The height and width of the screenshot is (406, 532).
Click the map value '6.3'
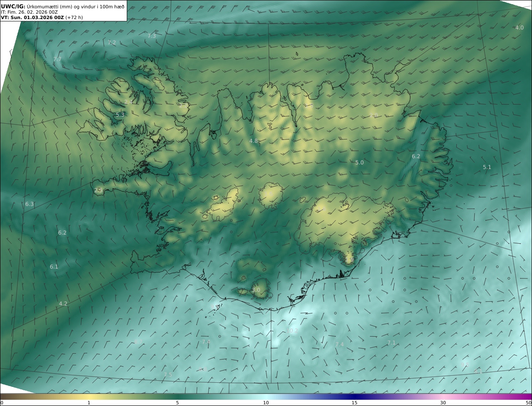tap(30, 204)
